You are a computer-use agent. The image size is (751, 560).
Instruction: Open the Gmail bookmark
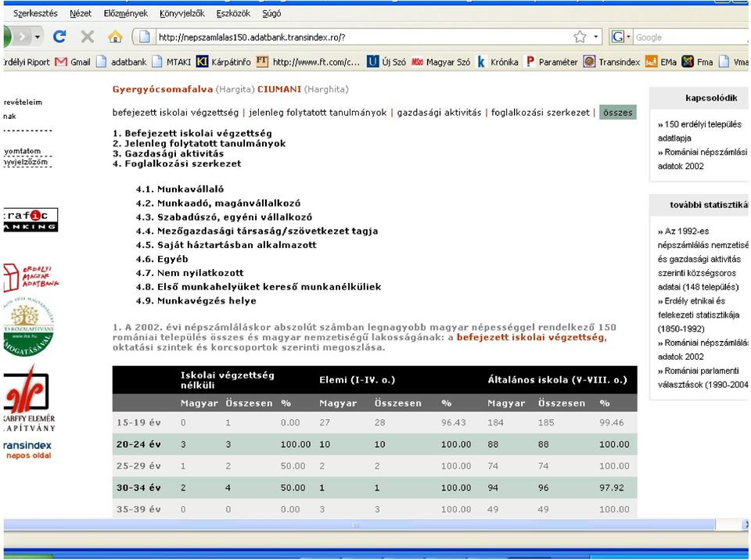(73, 62)
